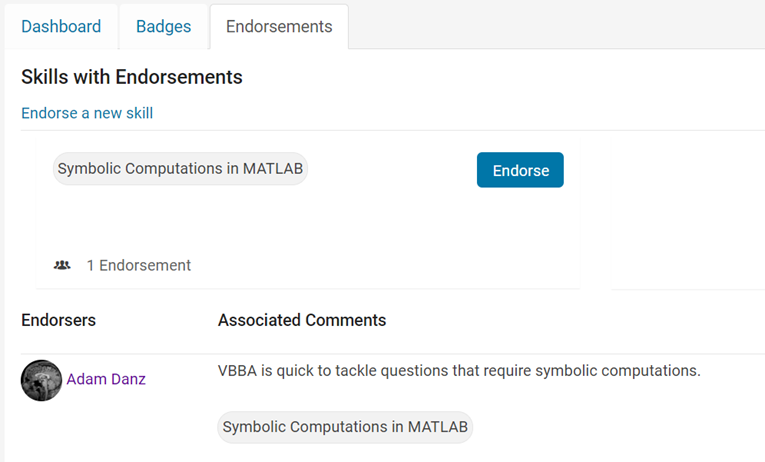Click the top Symbolic Computations in MATLAB tag

coord(180,169)
